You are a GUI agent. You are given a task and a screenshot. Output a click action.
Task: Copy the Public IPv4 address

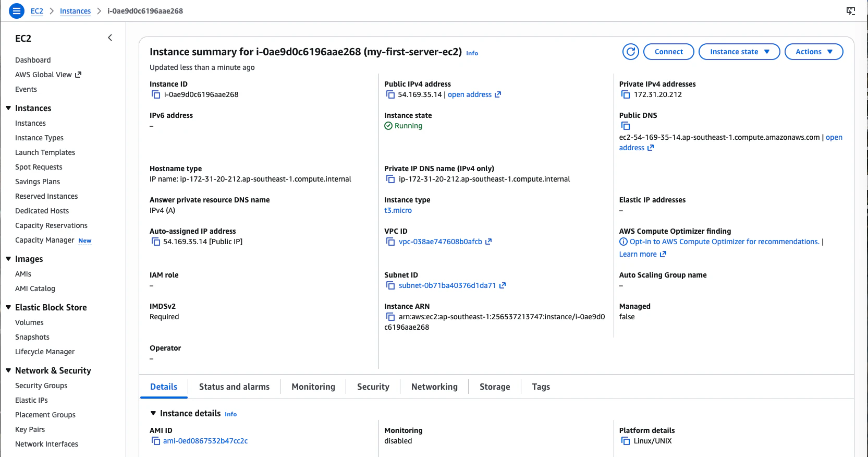click(390, 94)
